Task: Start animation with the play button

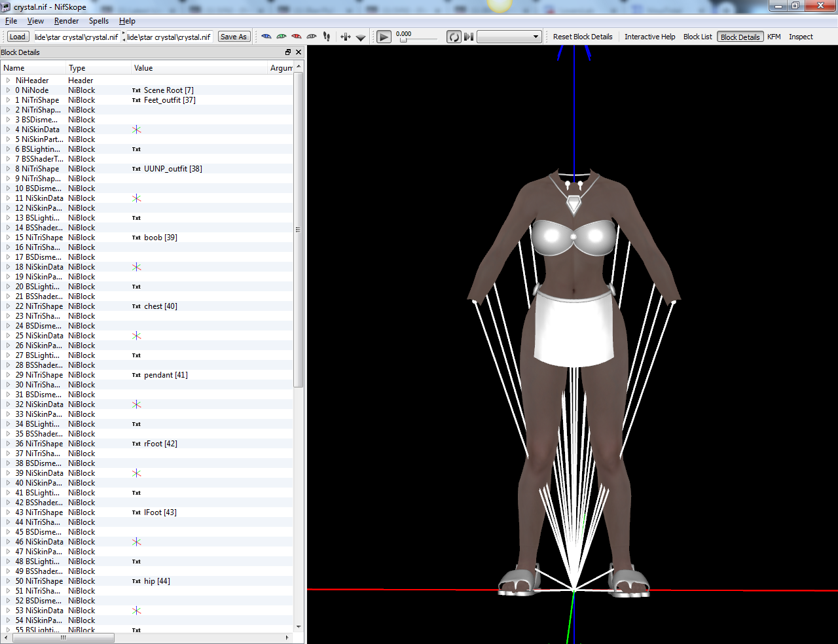Action: [384, 37]
